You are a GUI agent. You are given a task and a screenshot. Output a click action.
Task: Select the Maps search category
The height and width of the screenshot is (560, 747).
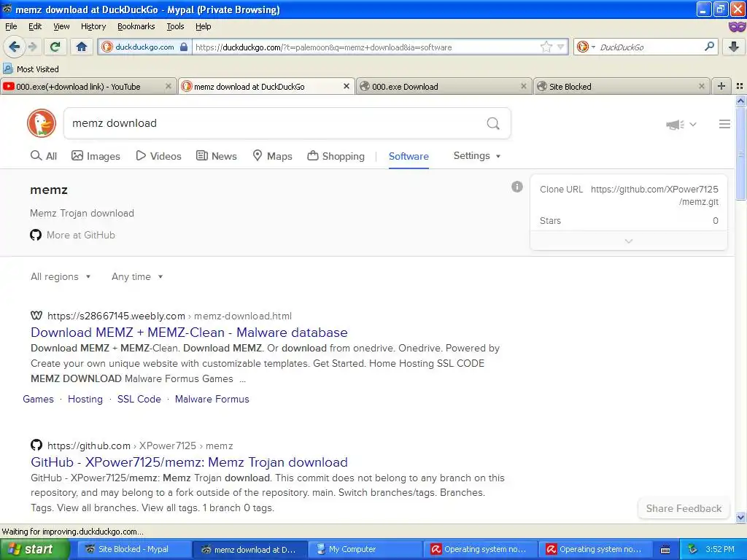[x=272, y=156]
